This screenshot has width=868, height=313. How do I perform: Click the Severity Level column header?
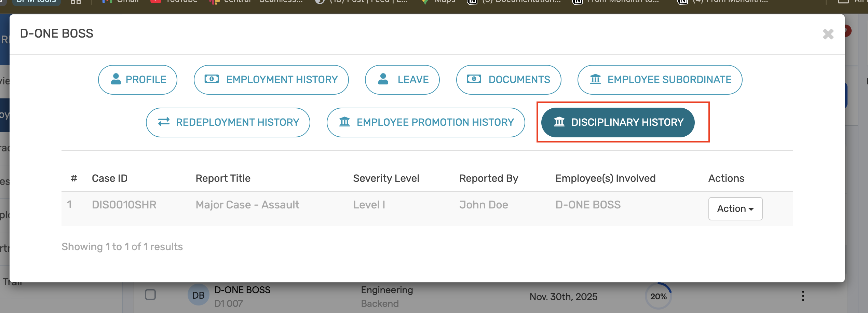tap(386, 178)
